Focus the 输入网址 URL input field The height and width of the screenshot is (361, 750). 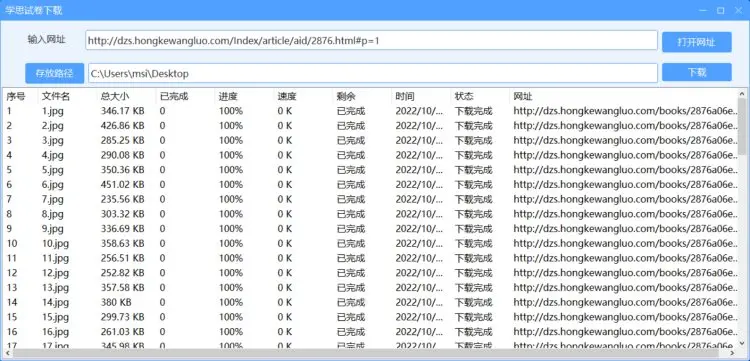point(372,41)
